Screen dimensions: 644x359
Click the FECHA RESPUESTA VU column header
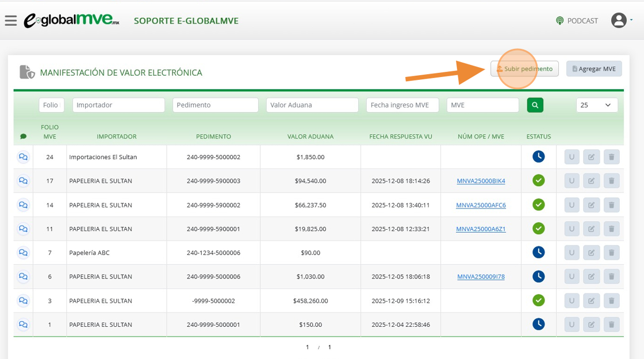point(401,137)
